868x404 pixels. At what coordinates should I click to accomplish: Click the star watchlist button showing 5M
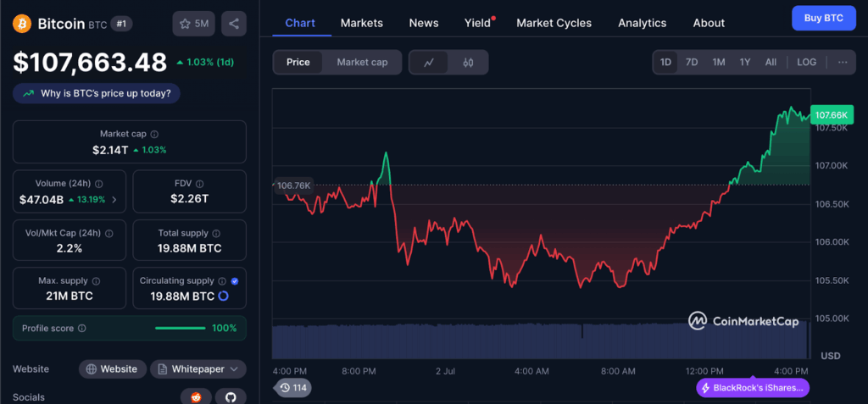tap(193, 24)
